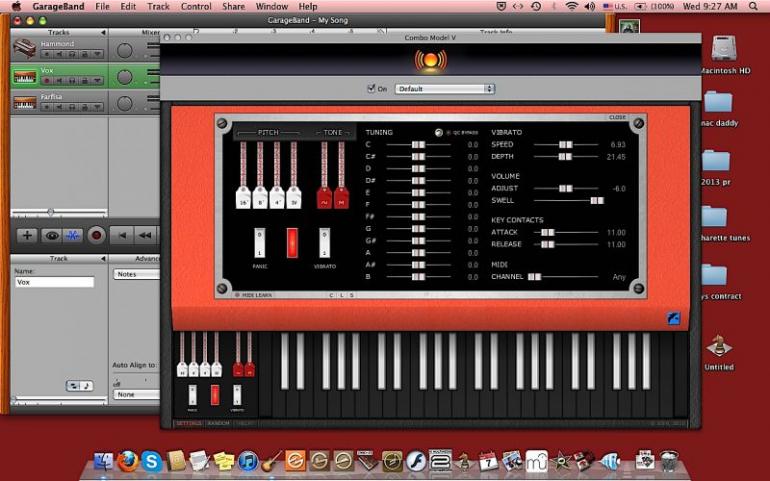
Task: Open the loop browser snowflake button
Action: pyautogui.click(x=73, y=236)
